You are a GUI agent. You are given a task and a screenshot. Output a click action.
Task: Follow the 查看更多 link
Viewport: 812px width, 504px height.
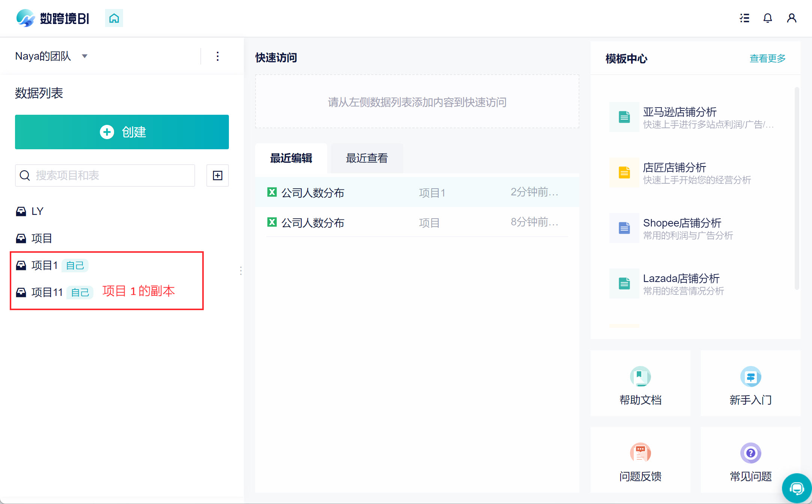pos(767,58)
